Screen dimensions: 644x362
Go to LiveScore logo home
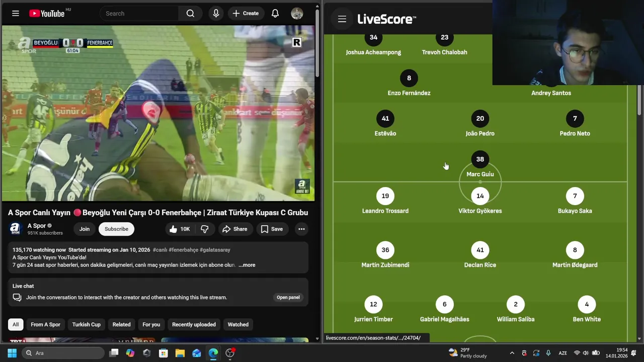[x=386, y=19]
